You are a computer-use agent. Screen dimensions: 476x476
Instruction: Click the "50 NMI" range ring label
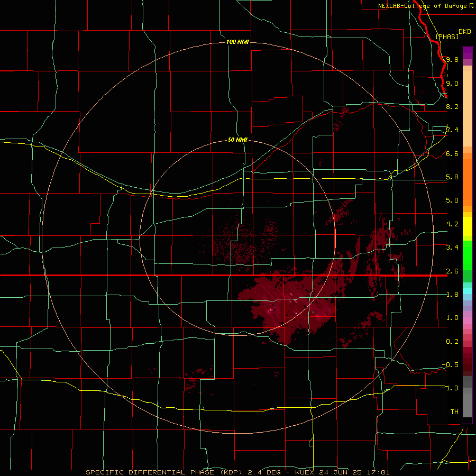[237, 140]
